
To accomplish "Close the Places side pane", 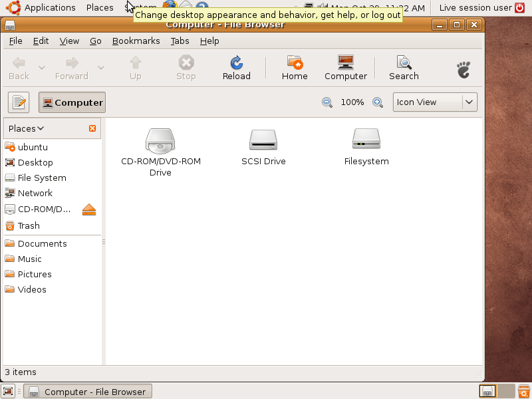I will click(x=92, y=128).
